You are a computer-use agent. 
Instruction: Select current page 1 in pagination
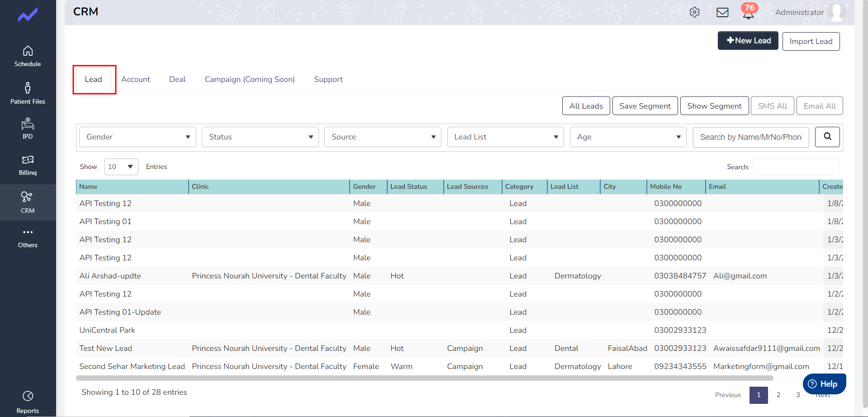759,395
